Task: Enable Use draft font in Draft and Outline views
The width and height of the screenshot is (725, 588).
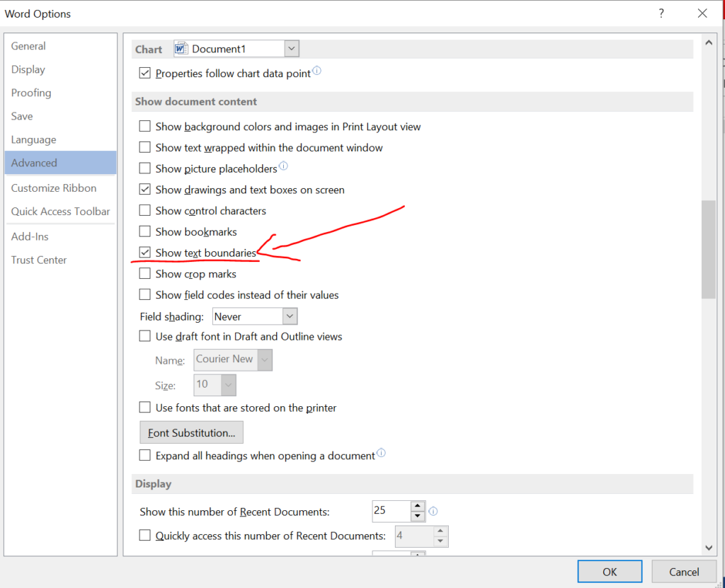Action: 144,336
